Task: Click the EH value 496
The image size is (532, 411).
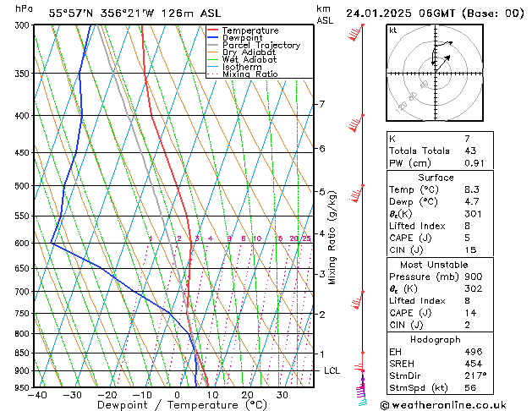Action: (x=474, y=352)
